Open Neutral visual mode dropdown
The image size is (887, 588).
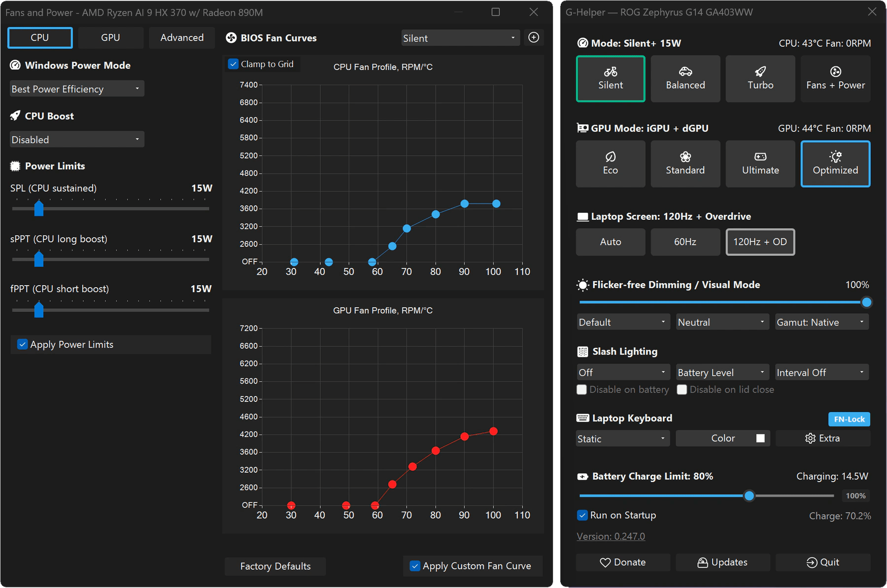(722, 322)
